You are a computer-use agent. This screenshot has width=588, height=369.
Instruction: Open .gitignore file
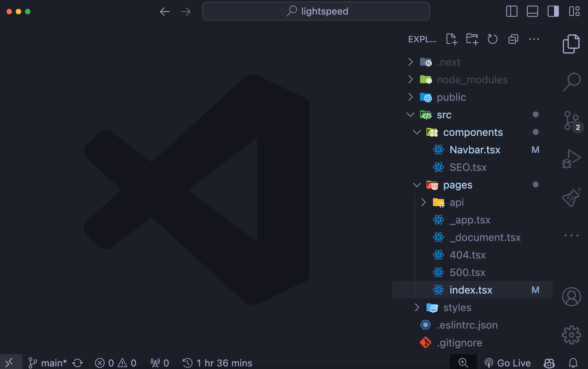coord(472,343)
